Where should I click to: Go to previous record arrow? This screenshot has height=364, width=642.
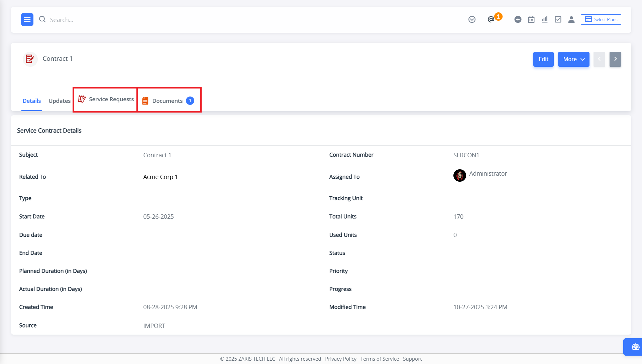pos(599,59)
